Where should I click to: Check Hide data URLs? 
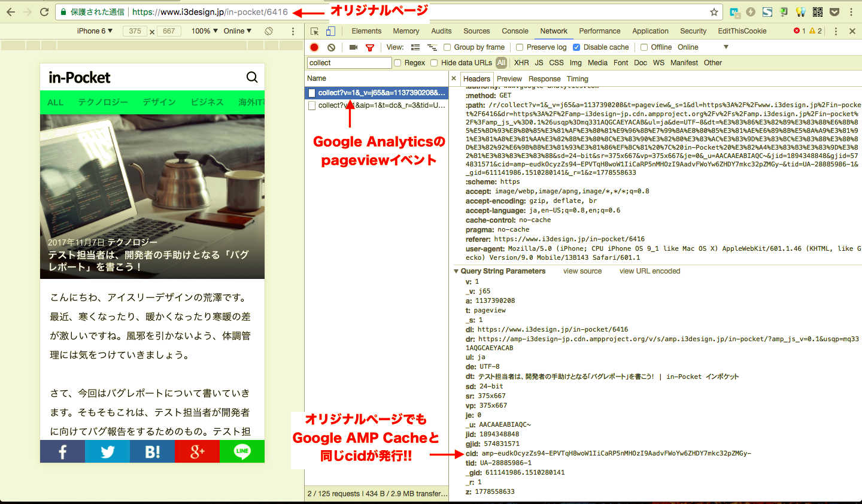pyautogui.click(x=434, y=63)
